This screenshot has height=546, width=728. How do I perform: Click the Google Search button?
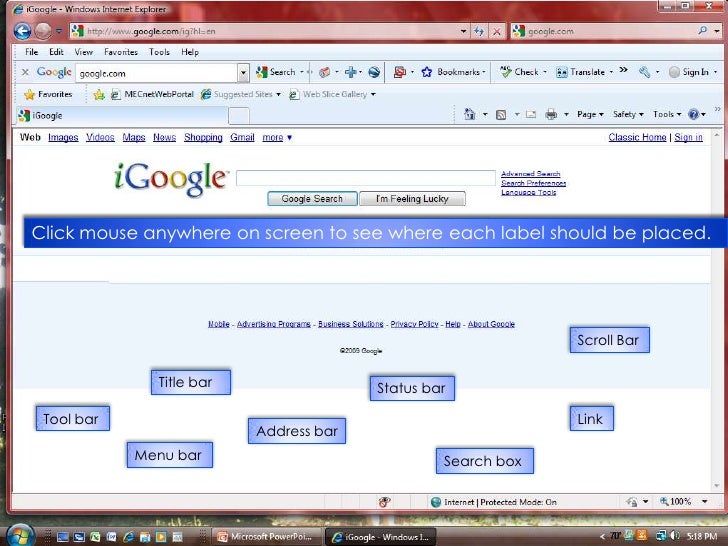[312, 199]
